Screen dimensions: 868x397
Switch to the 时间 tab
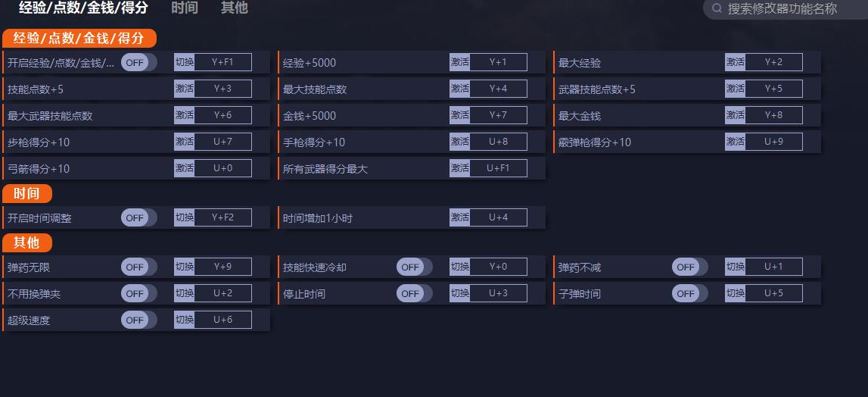pos(185,8)
